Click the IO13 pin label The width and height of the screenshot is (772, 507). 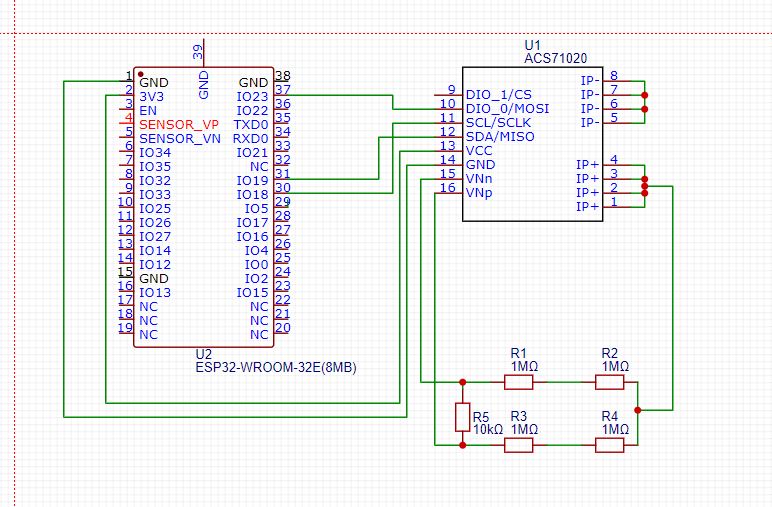coord(155,292)
